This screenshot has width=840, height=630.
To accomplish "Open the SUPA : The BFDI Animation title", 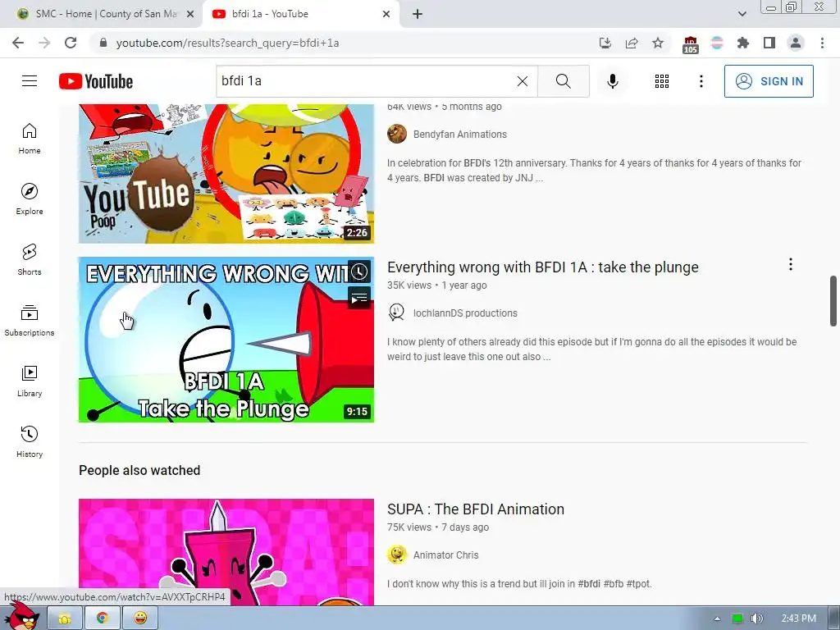I will 476,509.
